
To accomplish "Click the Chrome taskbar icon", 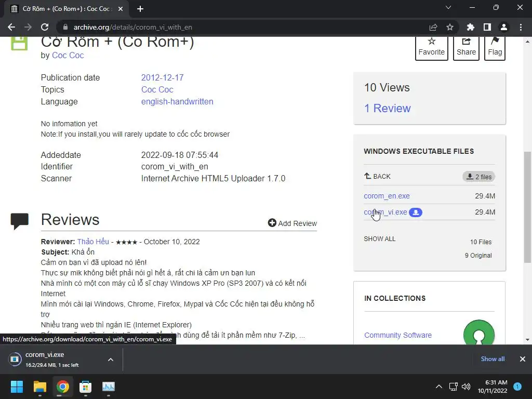I will click(62, 387).
